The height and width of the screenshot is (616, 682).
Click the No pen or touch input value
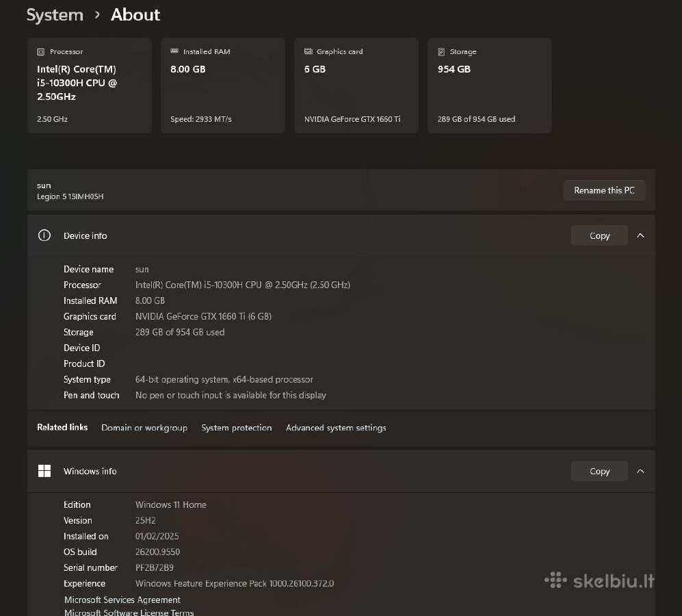(x=231, y=396)
